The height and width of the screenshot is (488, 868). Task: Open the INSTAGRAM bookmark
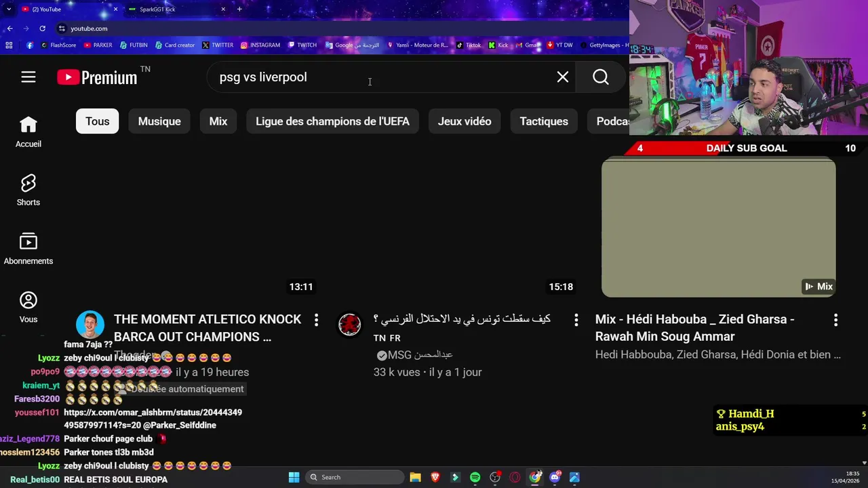[260, 45]
